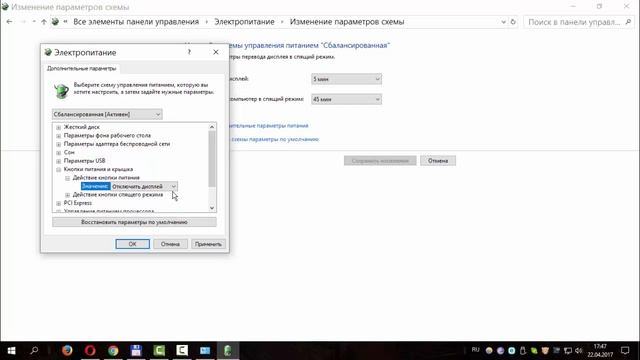Click the network tray icon
The width and height of the screenshot is (640, 360).
point(568,351)
